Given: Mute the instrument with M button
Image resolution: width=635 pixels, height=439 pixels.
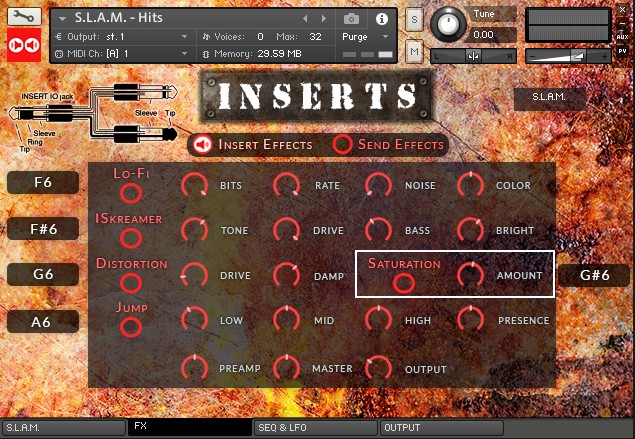Looking at the screenshot, I should pos(414,51).
